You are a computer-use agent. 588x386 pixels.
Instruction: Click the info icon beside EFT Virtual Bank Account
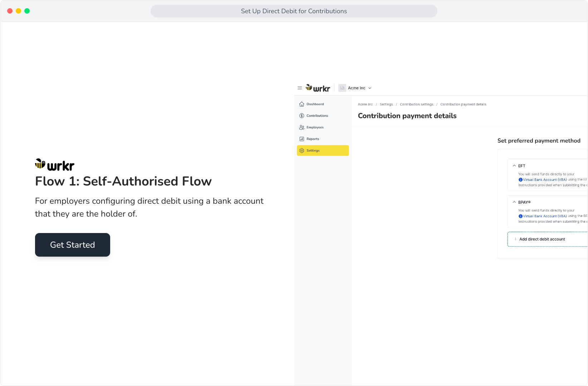coord(520,180)
